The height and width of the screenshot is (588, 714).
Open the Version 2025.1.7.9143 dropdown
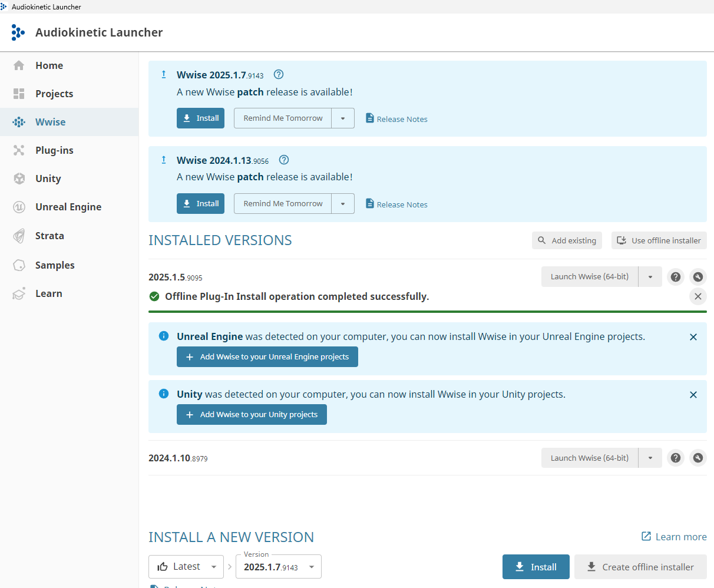click(x=279, y=566)
